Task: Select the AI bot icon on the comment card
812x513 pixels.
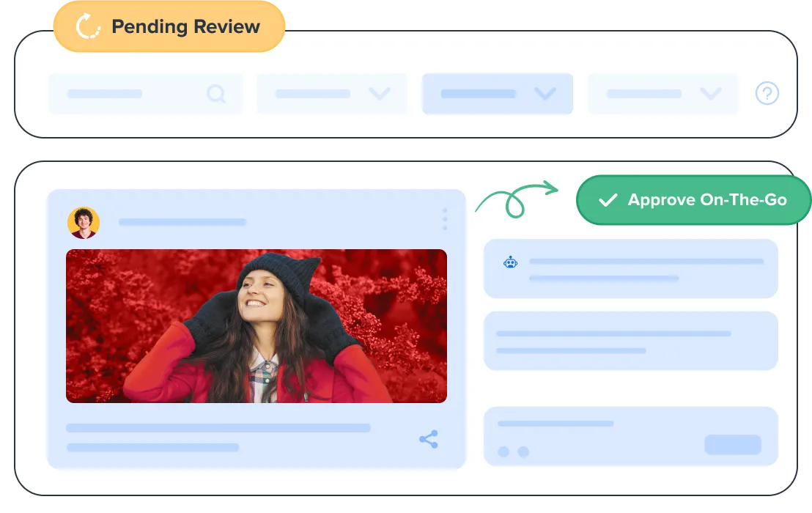Action: tap(511, 261)
